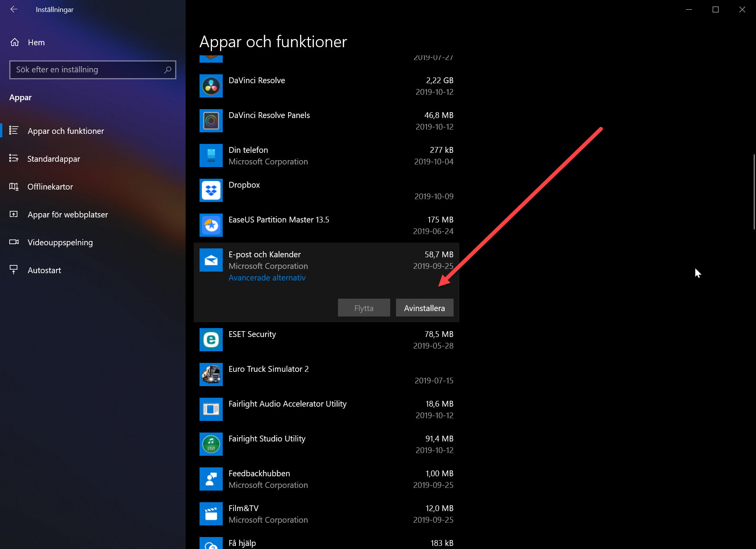Click the Videouppspelning camera icon
The height and width of the screenshot is (549, 756).
14,242
